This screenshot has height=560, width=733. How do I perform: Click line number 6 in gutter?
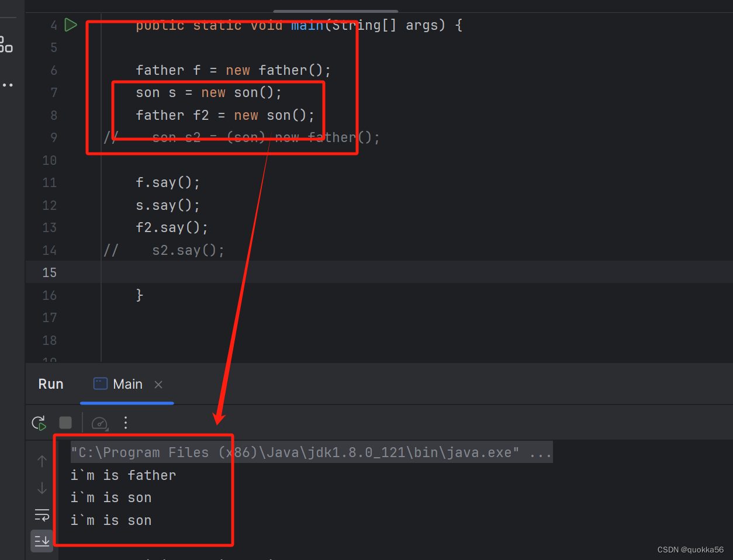(54, 71)
